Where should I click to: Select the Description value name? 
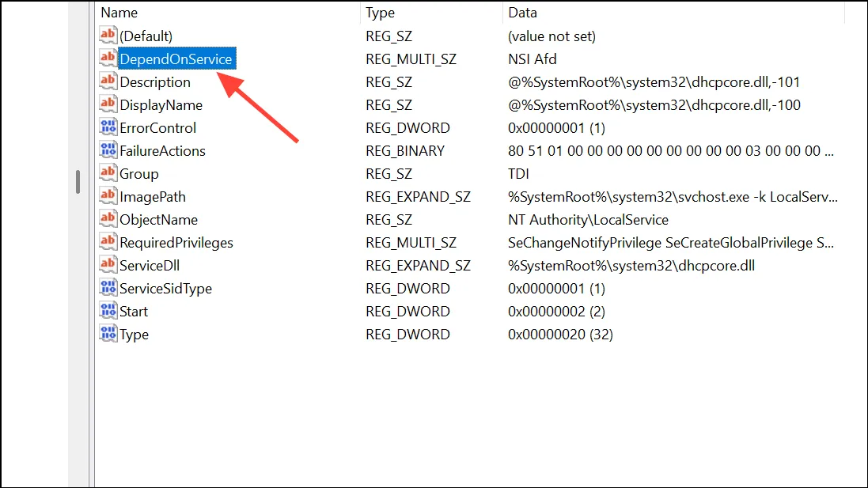(x=155, y=82)
